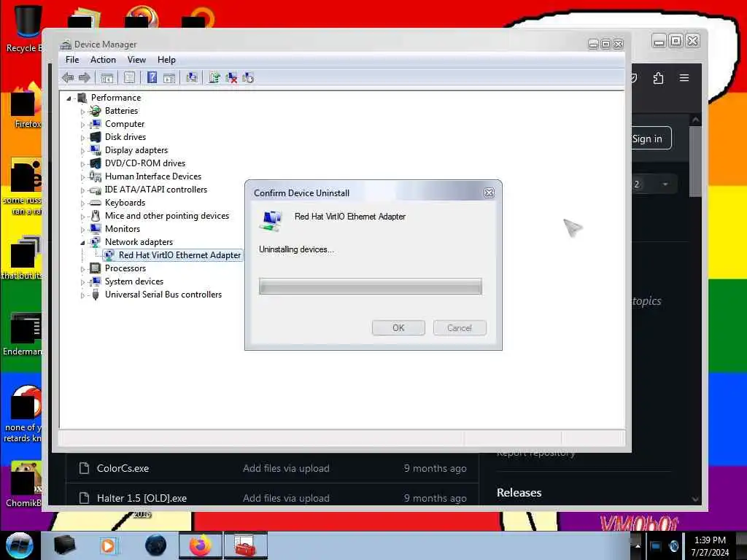Screen dimensions: 747x560
Task: Click the Network adapters category icon
Action: tap(96, 242)
